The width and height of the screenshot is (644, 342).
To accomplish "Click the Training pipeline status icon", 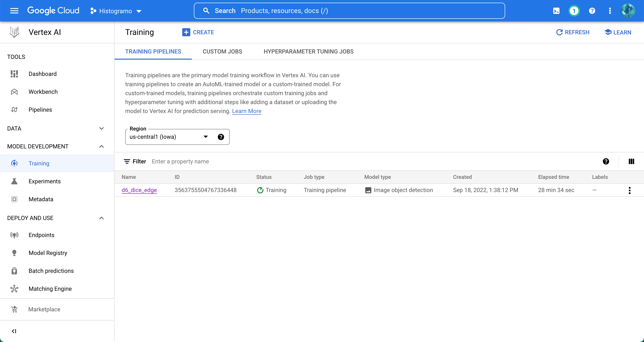I will [259, 190].
